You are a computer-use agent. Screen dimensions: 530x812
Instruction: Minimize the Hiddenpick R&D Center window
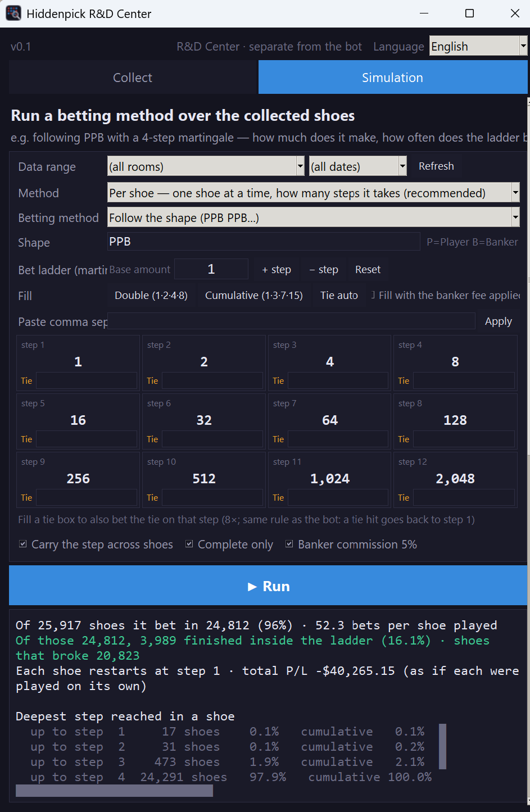coord(424,13)
